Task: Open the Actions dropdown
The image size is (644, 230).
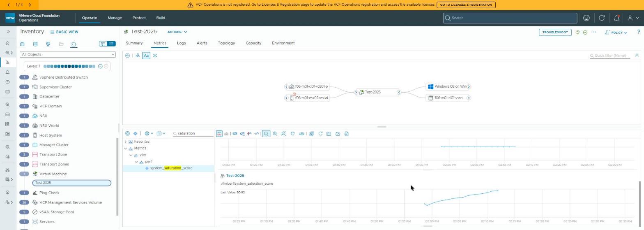Action: point(177,32)
